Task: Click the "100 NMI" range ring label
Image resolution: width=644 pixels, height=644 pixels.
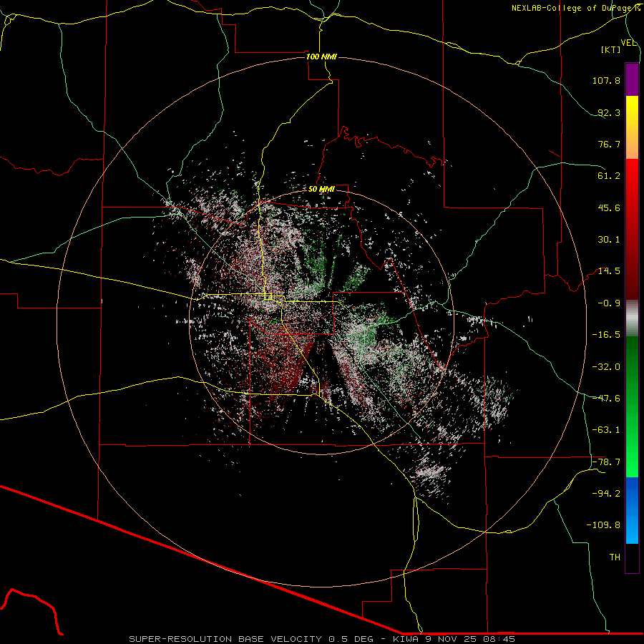Action: point(321,57)
